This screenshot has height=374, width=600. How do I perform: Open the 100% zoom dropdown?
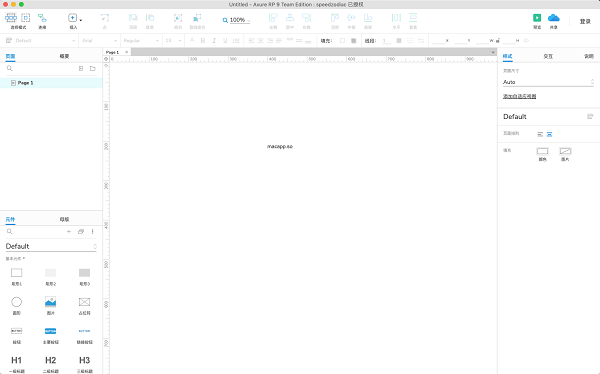[x=240, y=20]
